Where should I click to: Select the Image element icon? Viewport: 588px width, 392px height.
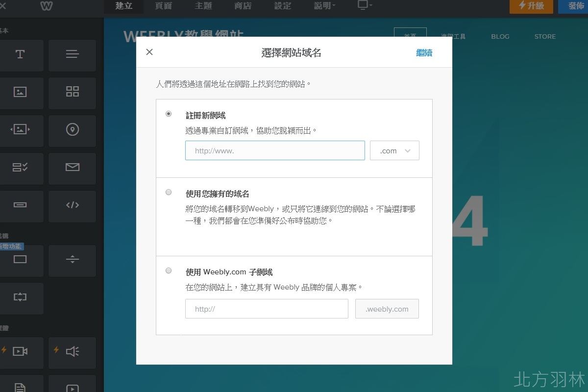tap(20, 92)
